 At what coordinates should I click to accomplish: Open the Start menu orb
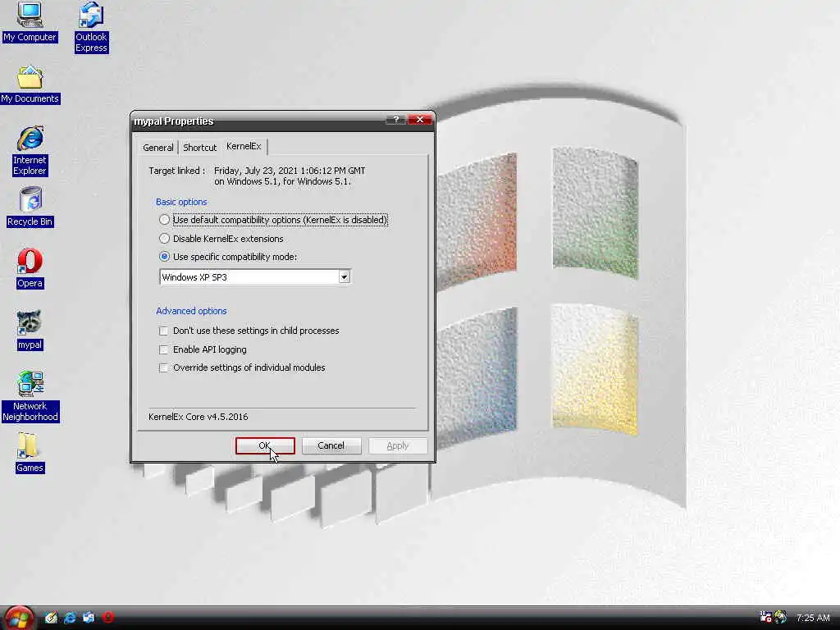[x=19, y=618]
